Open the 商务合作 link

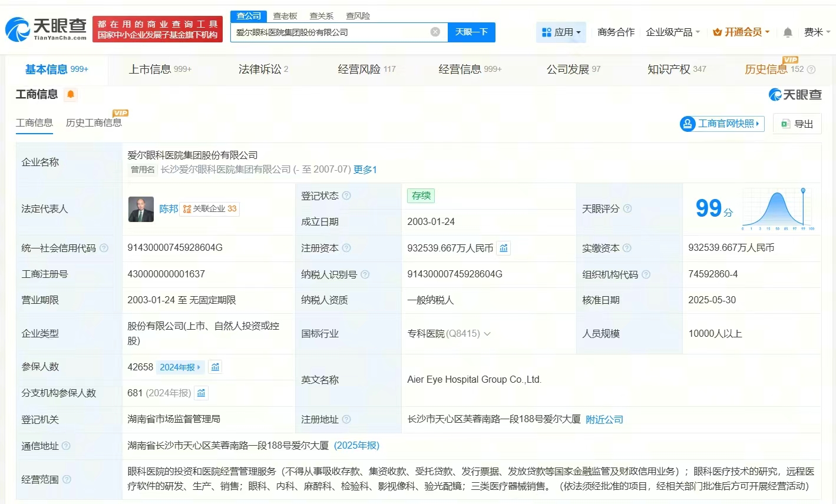616,32
